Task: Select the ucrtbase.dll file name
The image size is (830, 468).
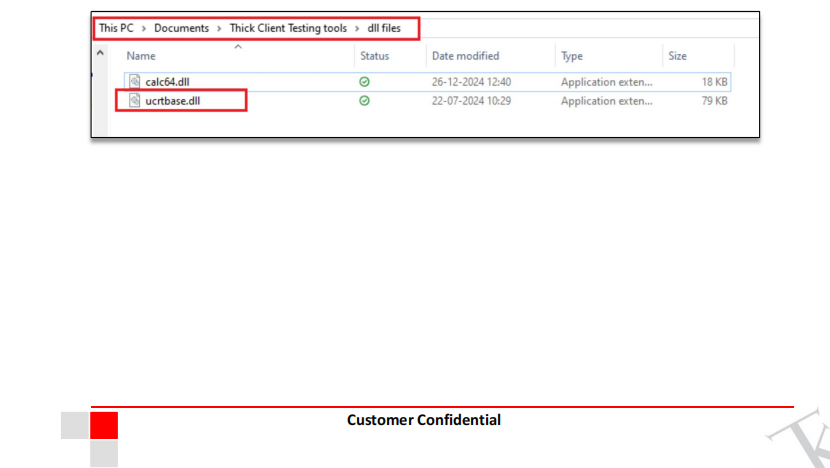Action: point(174,101)
